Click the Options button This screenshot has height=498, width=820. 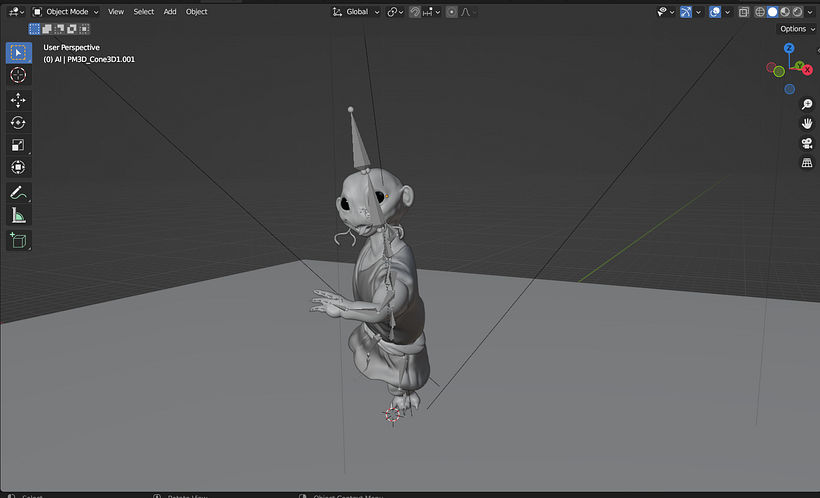coord(796,29)
